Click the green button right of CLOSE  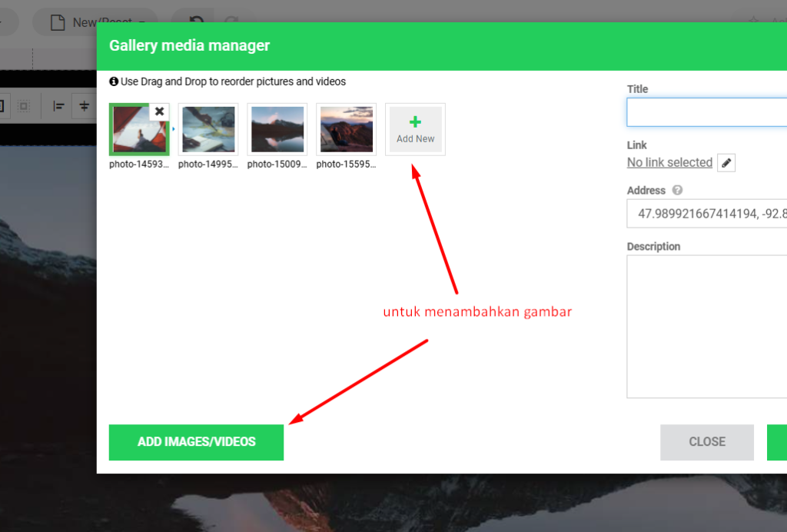777,442
